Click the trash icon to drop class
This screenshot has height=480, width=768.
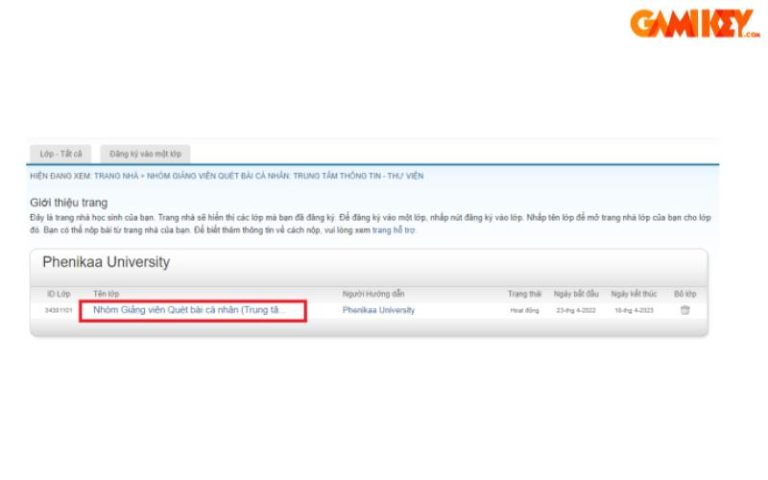[685, 310]
